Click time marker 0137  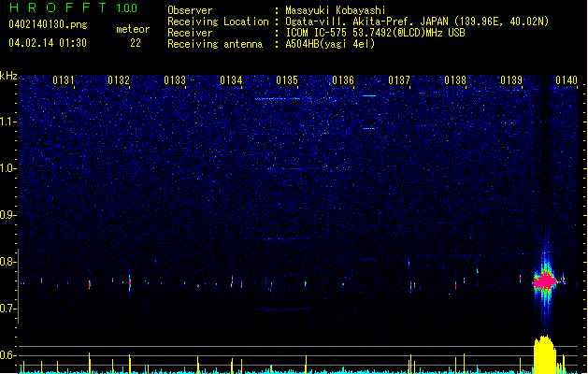tap(399, 80)
